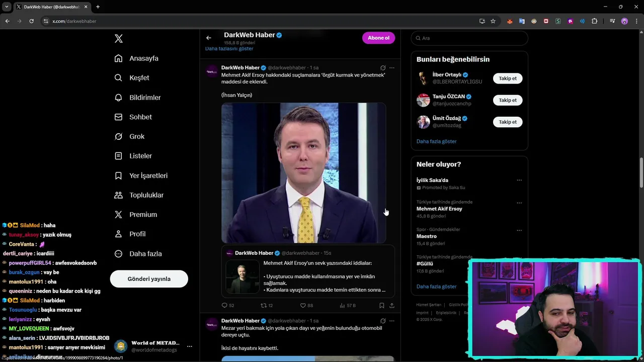The height and width of the screenshot is (362, 644).
Task: Click Daha fazla göster under trends
Action: coord(436,287)
